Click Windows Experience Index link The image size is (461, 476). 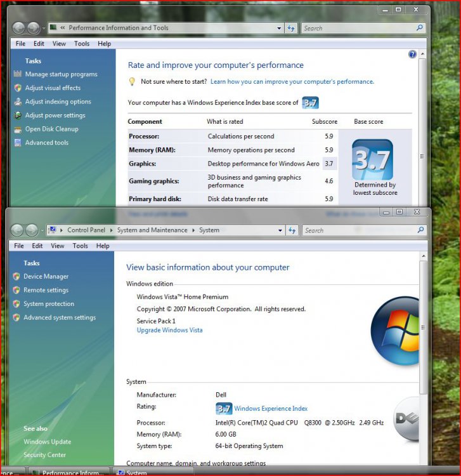pos(271,409)
